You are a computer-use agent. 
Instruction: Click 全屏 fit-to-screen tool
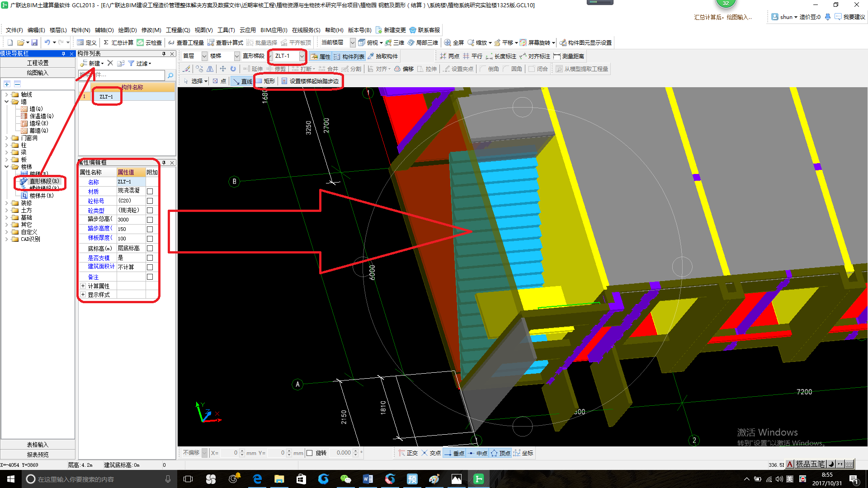[x=454, y=42]
